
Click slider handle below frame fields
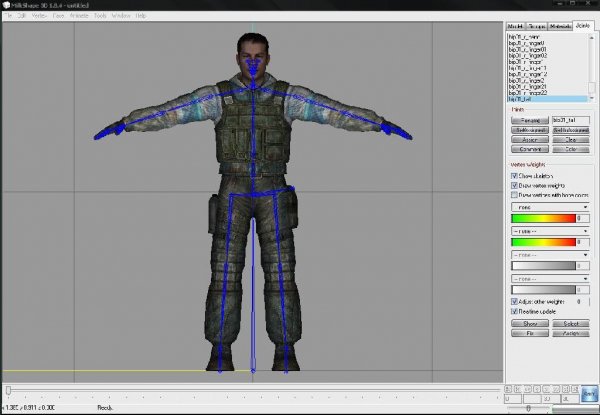[x=528, y=409]
